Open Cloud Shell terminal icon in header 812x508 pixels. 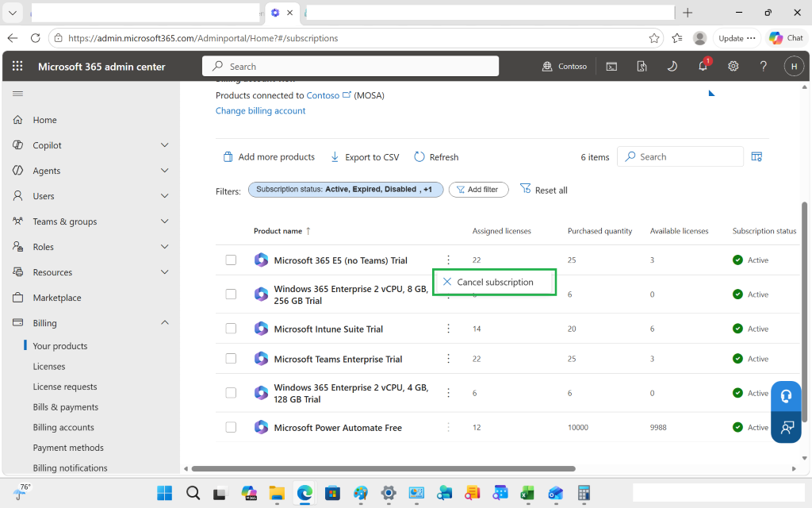point(611,67)
